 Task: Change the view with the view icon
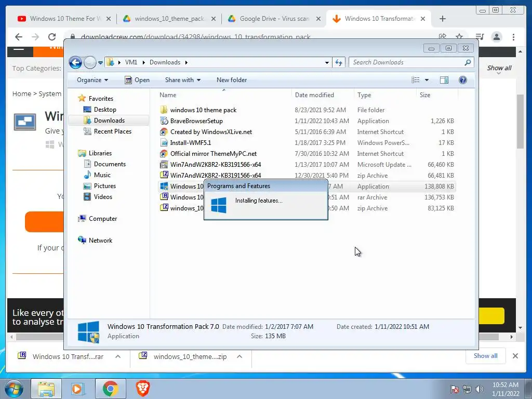(416, 79)
